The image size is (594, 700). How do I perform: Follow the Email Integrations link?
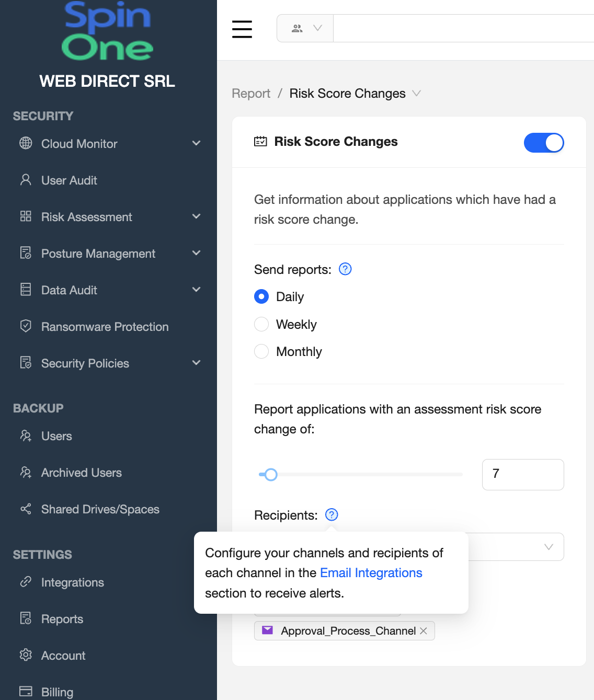click(371, 573)
